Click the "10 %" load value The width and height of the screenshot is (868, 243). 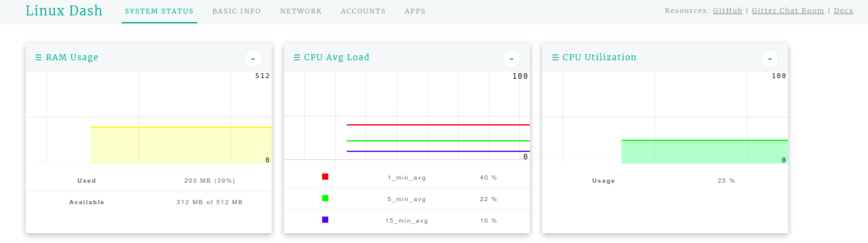tap(488, 221)
